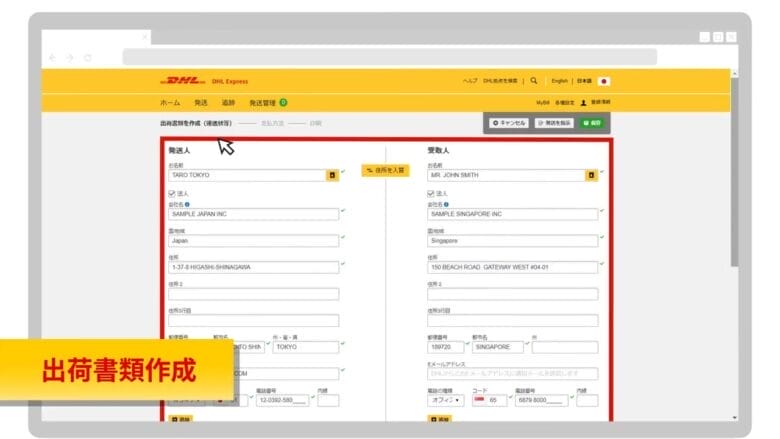The width and height of the screenshot is (780, 439).
Task: Open the 追跡 menu item
Action: (x=228, y=103)
